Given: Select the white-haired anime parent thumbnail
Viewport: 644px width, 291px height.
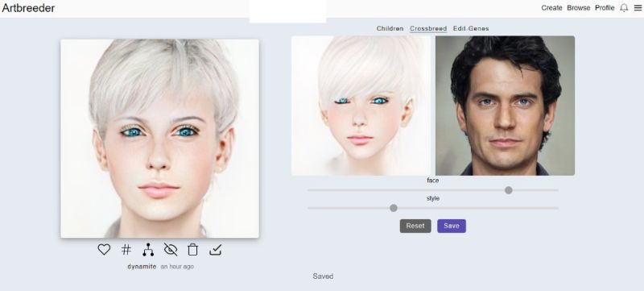Looking at the screenshot, I should [x=361, y=106].
